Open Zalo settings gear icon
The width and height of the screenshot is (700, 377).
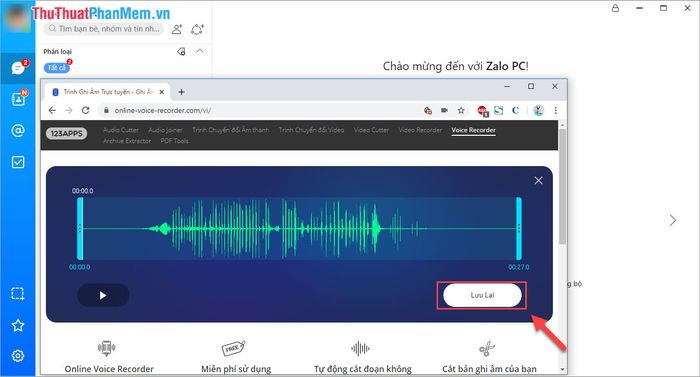point(18,356)
